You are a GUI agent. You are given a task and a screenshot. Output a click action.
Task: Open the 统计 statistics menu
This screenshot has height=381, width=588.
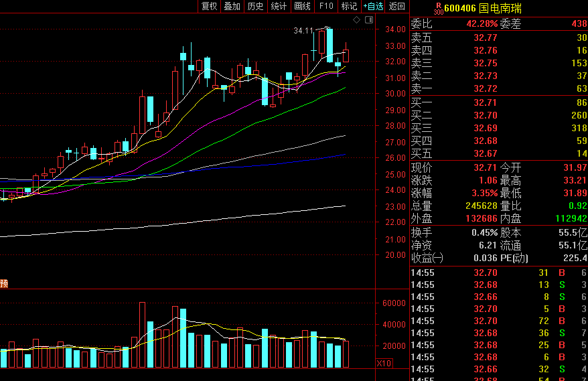click(x=279, y=6)
